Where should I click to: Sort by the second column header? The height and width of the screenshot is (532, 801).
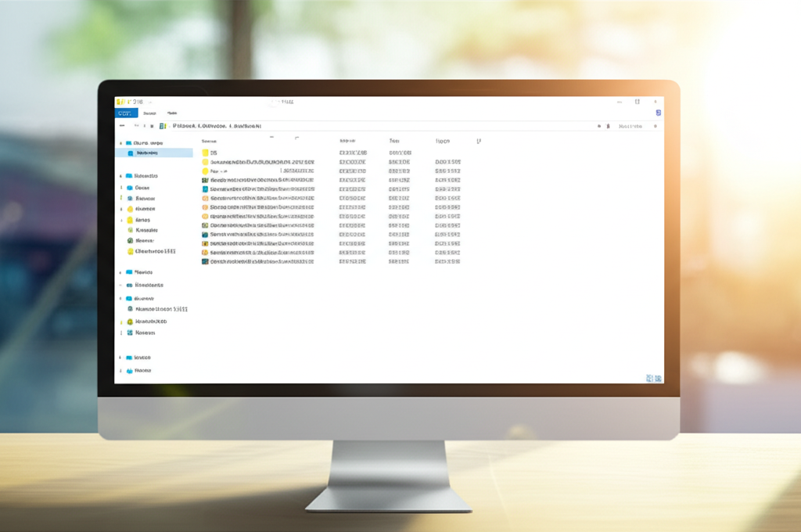[x=348, y=141]
